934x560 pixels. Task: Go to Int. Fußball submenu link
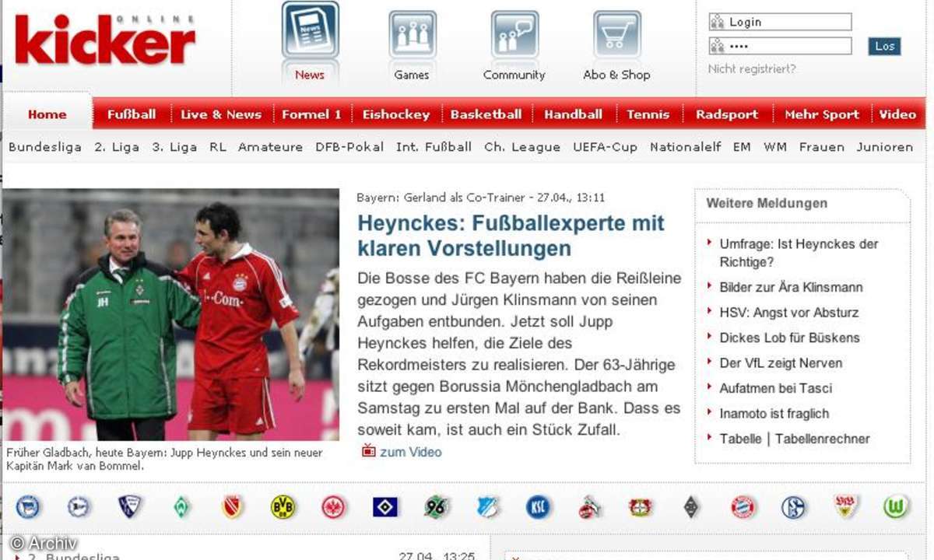click(x=434, y=147)
